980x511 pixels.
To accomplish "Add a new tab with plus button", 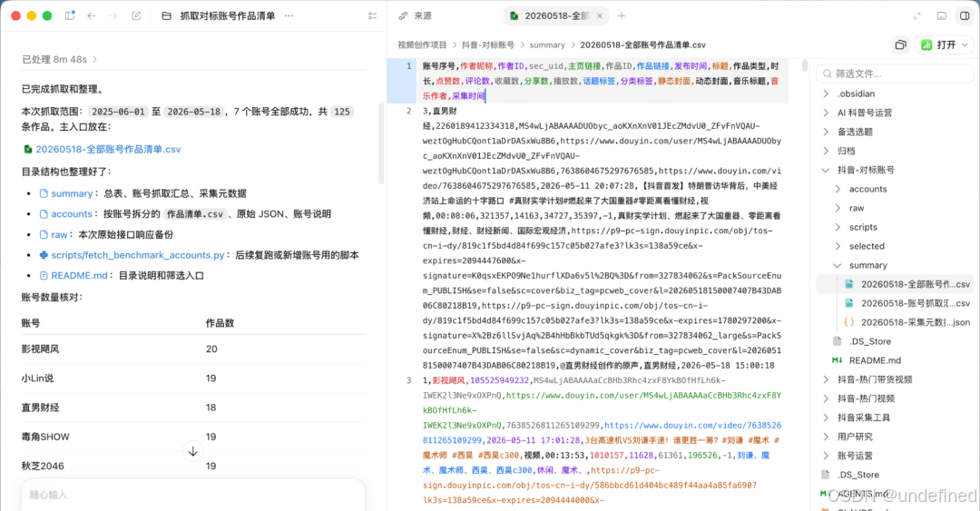I will (x=622, y=15).
